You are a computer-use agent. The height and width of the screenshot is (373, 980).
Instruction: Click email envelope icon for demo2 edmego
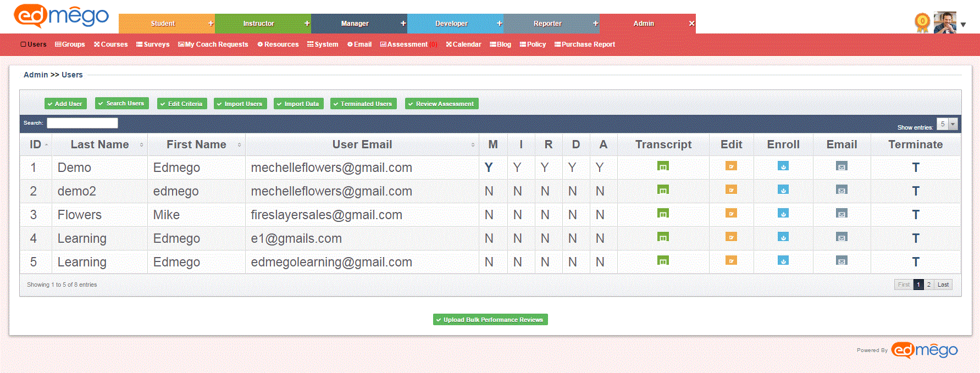[x=841, y=190]
